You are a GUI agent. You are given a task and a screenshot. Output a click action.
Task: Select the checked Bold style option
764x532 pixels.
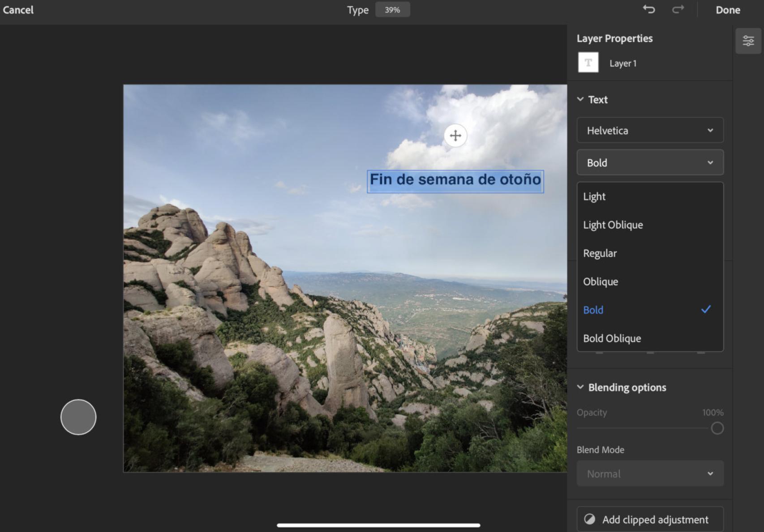click(593, 310)
